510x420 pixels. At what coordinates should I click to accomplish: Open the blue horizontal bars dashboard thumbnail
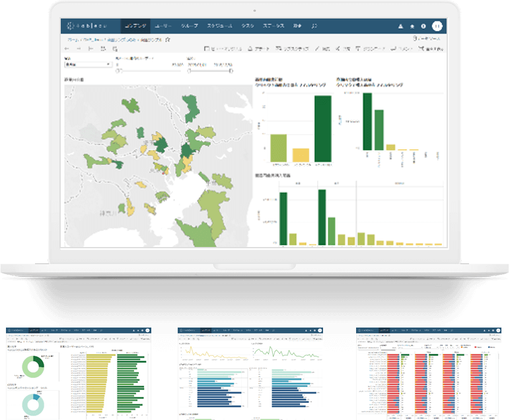pyautogui.click(x=254, y=372)
